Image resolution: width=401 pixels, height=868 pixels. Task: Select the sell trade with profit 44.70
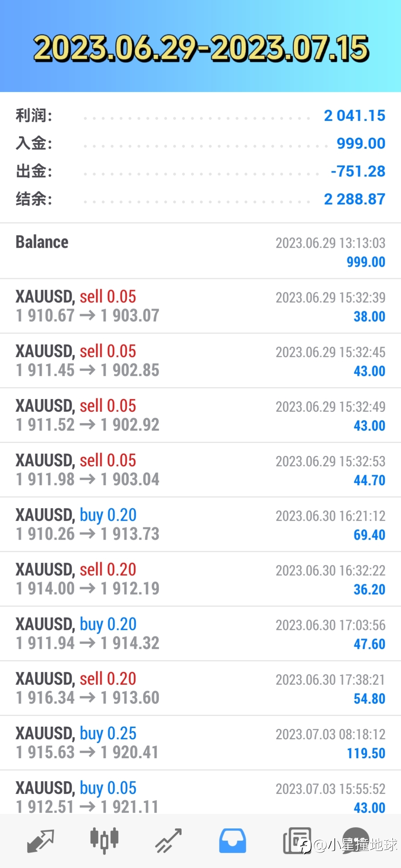[200, 470]
